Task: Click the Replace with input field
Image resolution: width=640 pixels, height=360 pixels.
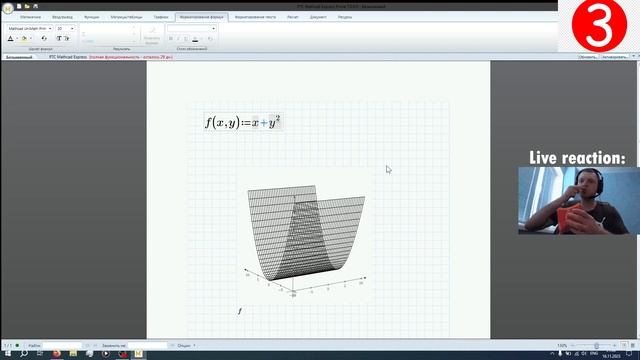Action: pyautogui.click(x=147, y=345)
